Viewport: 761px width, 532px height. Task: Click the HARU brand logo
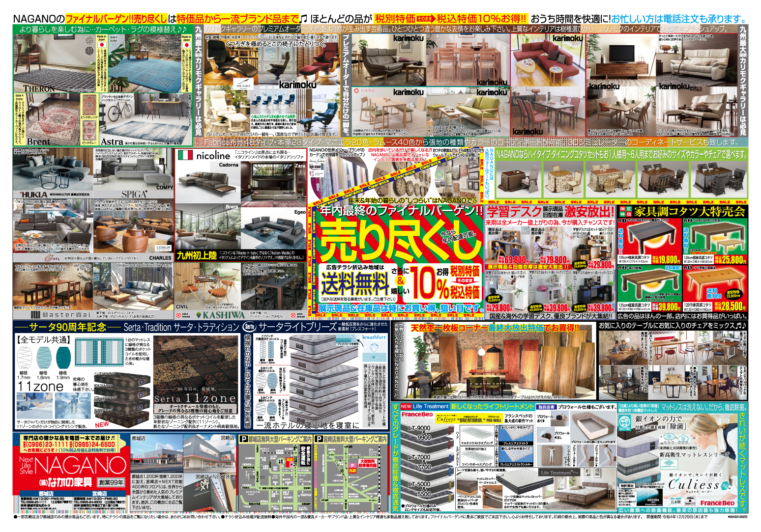365,91
